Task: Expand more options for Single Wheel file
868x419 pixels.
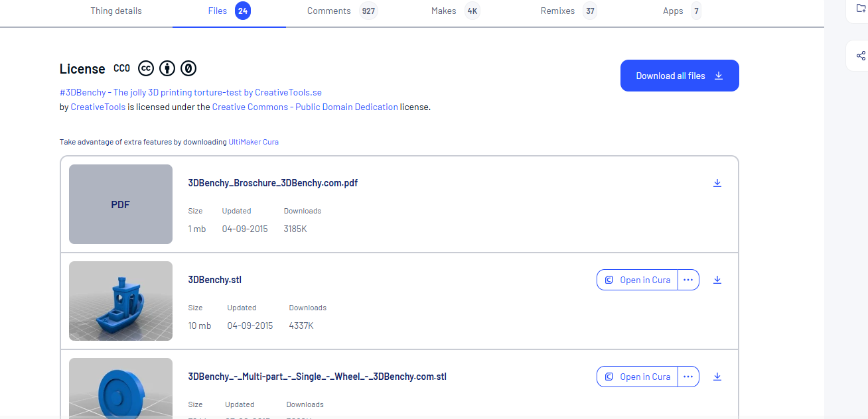Action: (688, 377)
